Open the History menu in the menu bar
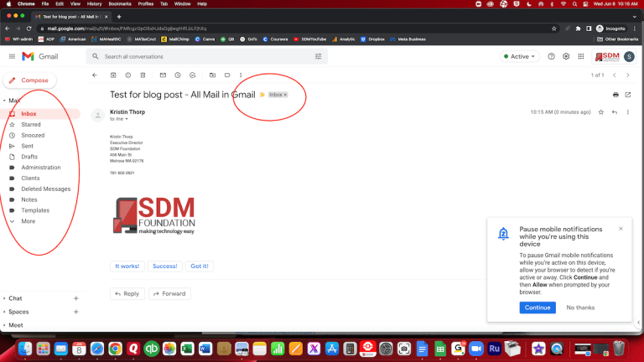Viewport: 644px width, 362px height. [94, 3]
